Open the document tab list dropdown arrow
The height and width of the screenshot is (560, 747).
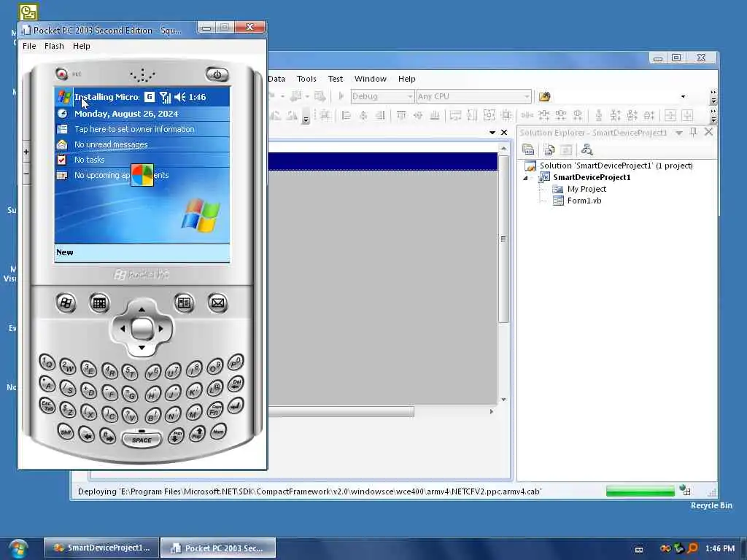point(492,133)
